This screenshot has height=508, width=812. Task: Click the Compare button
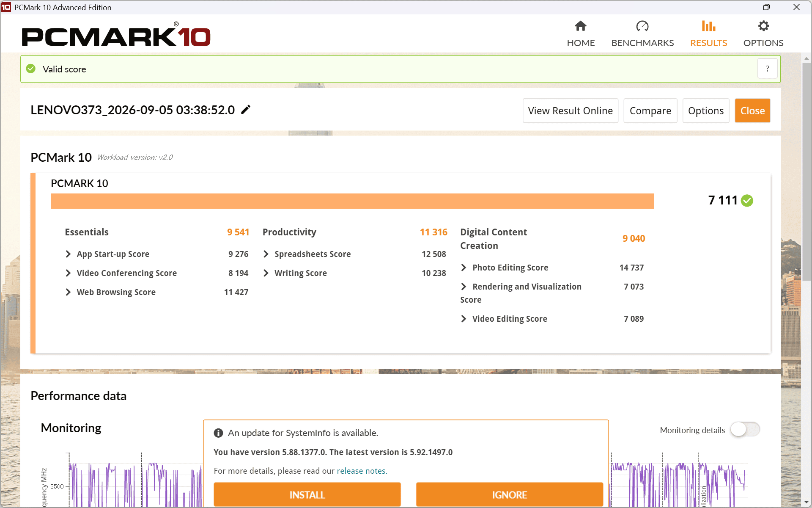click(650, 110)
